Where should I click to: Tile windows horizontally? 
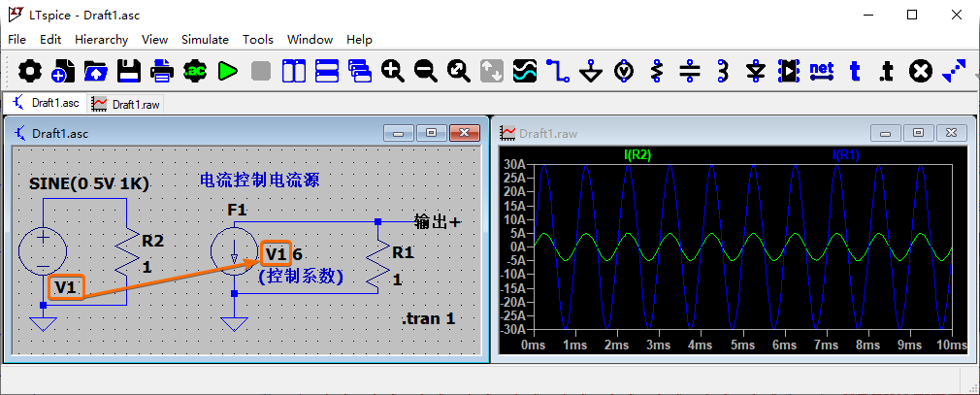click(327, 71)
